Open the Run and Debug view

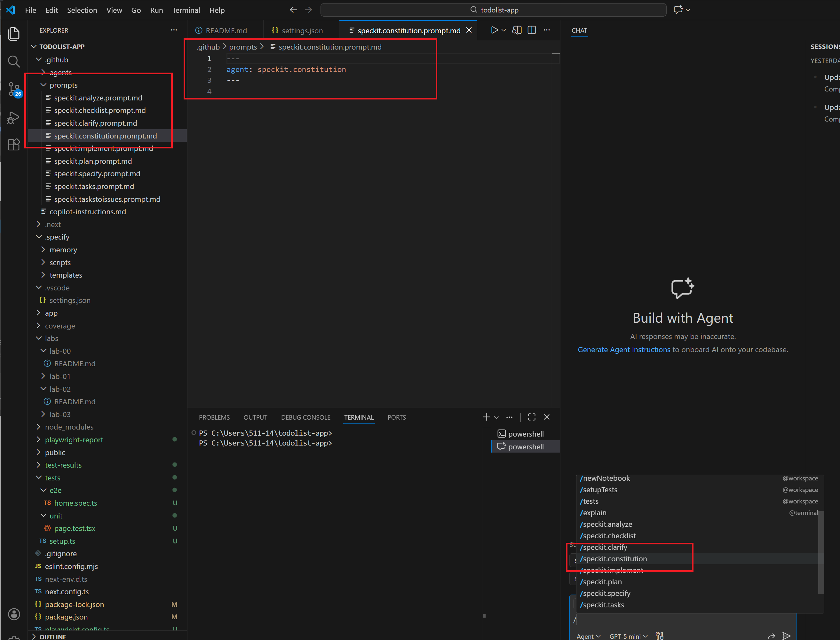(x=14, y=117)
